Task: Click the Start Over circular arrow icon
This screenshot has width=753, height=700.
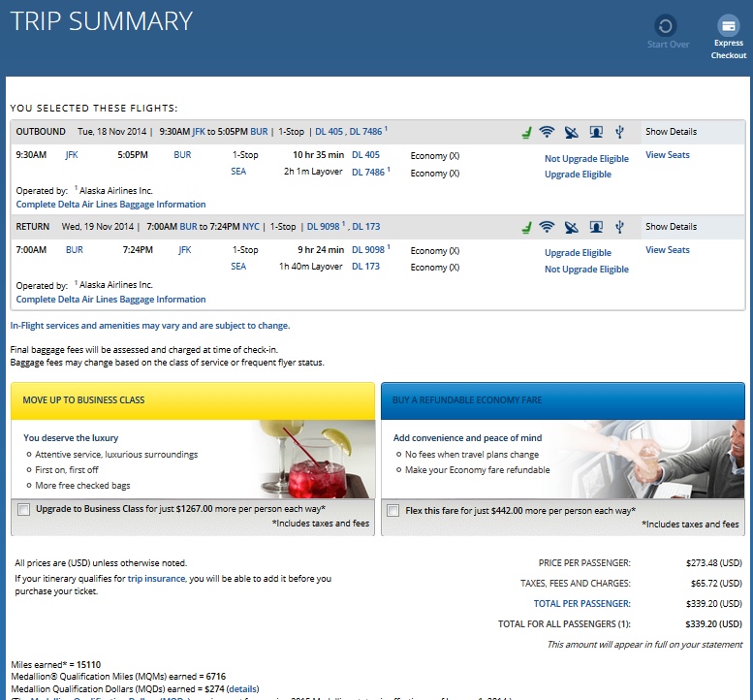Action: [666, 26]
